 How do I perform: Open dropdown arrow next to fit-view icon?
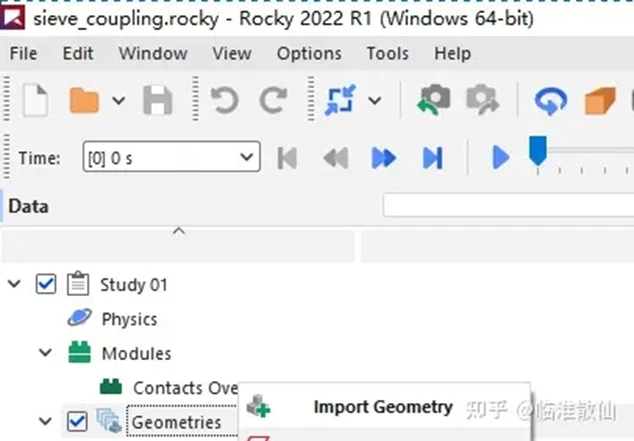point(375,100)
